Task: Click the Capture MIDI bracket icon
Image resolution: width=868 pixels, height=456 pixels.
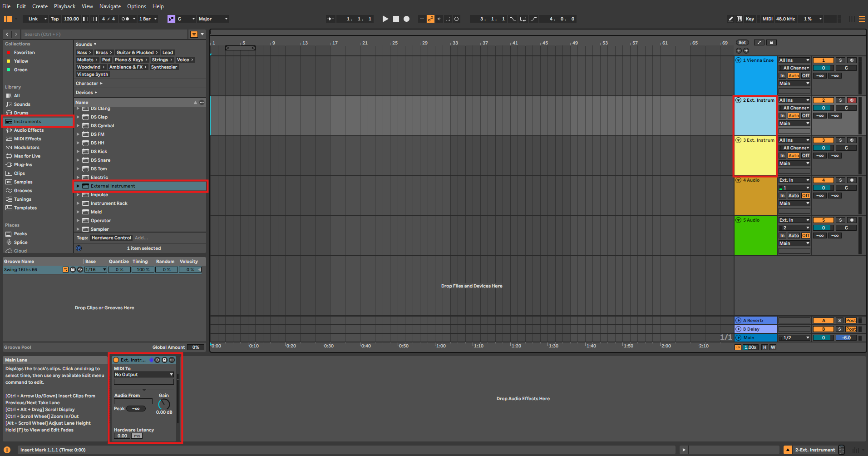Action: click(x=448, y=19)
